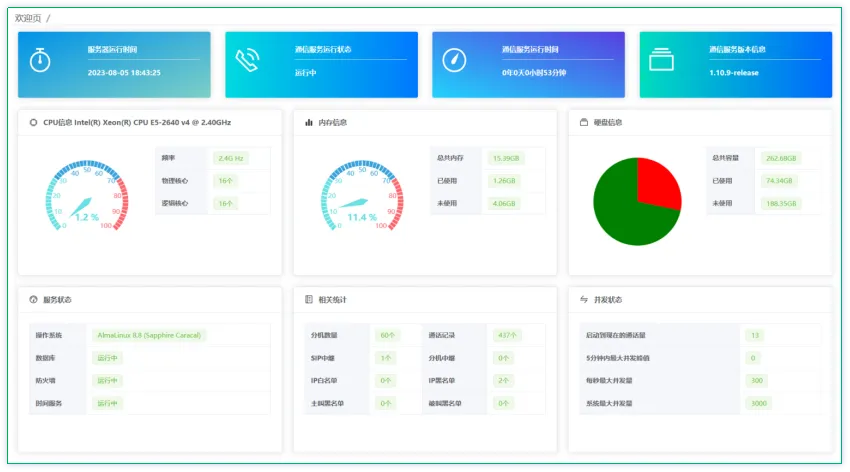Click the 欢迎页 breadcrumb link
The width and height of the screenshot is (850, 472).
coord(28,18)
